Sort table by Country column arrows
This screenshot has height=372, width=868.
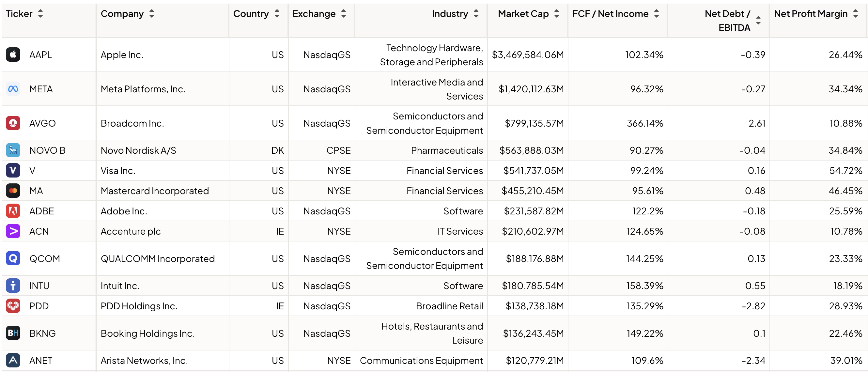coord(277,13)
